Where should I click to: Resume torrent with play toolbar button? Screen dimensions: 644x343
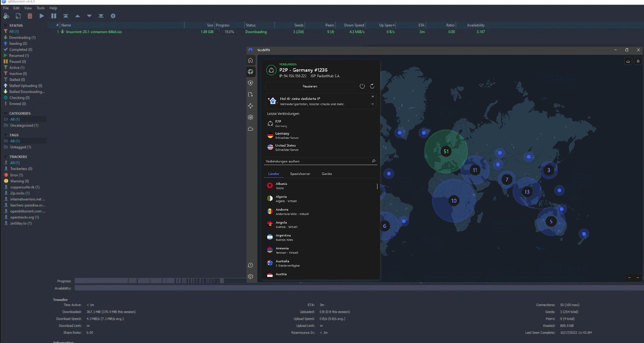point(42,16)
